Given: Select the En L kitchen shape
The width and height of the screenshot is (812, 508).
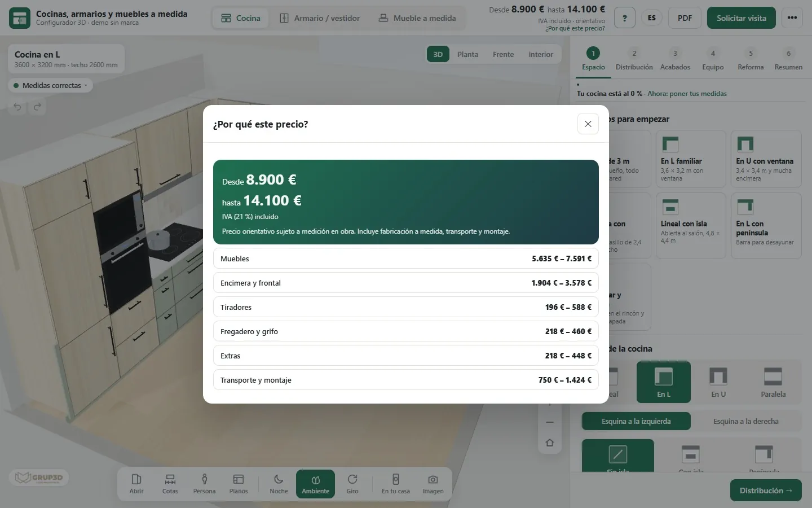Looking at the screenshot, I should click(664, 382).
